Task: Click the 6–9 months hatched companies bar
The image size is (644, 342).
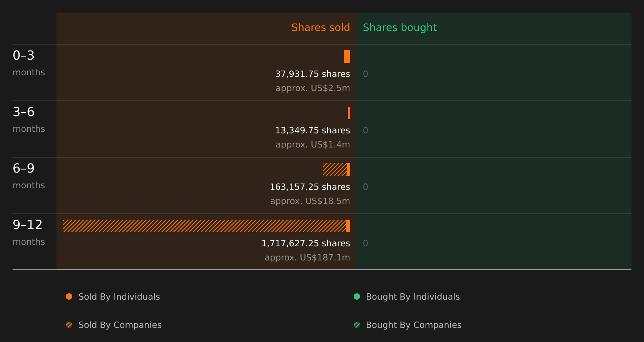Action: [x=335, y=169]
